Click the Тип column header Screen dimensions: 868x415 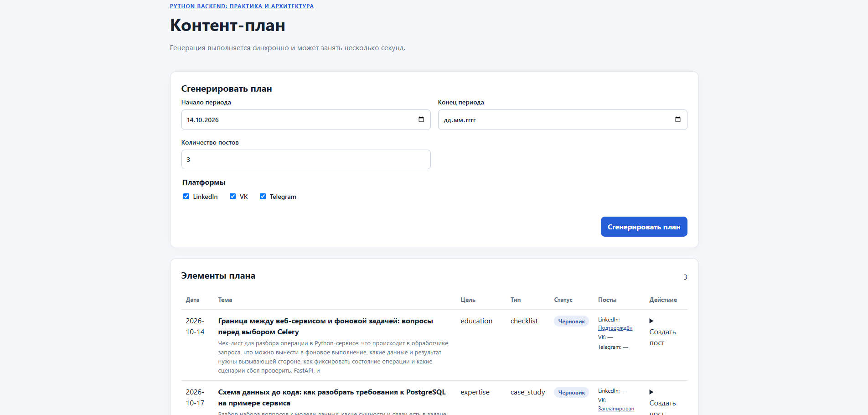(516, 300)
